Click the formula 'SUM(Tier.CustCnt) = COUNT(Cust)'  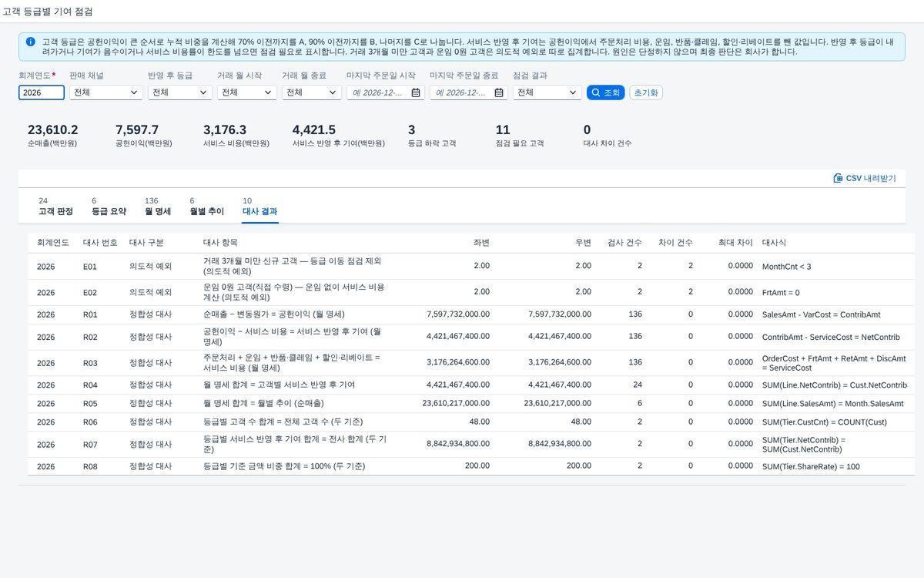coord(826,422)
